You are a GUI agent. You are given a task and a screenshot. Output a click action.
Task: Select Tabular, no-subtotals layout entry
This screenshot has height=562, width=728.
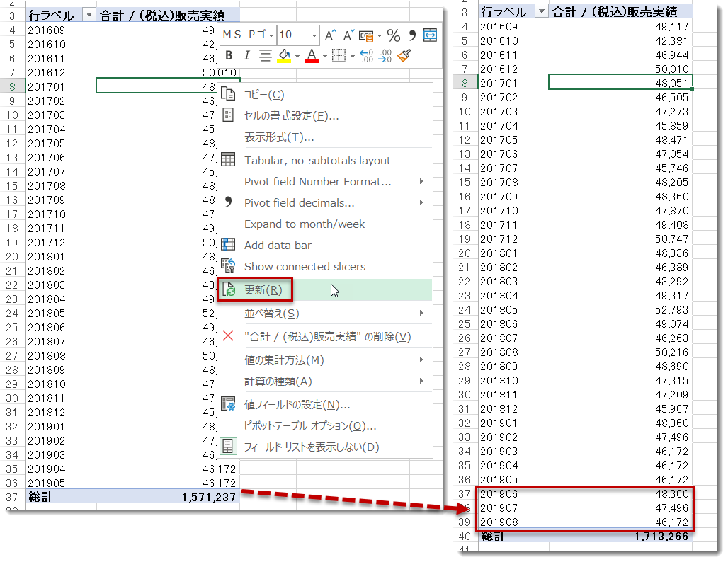[325, 160]
